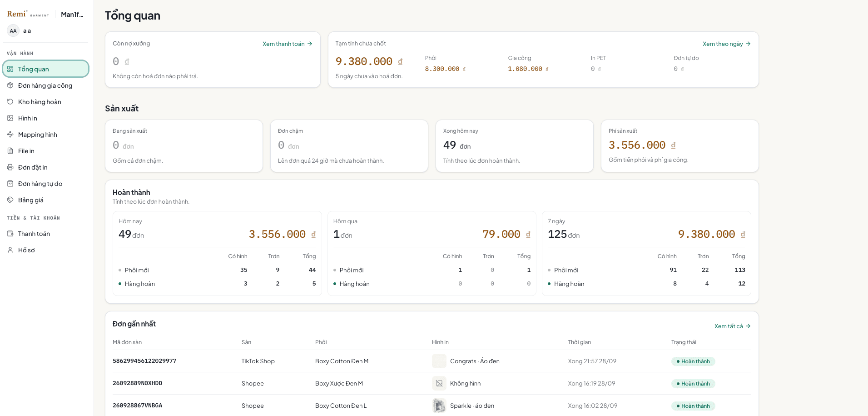
Task: Open the Bảng giá page
Action: coord(46,200)
